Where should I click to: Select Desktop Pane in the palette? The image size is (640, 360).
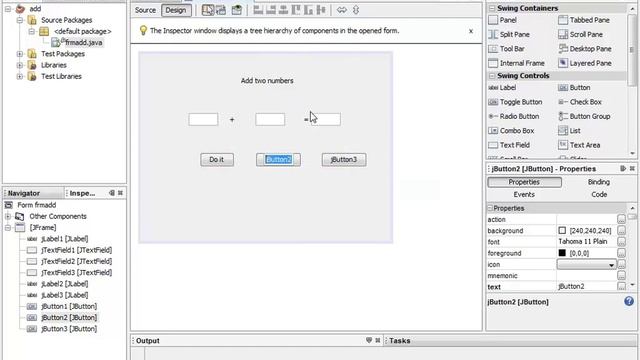point(585,49)
